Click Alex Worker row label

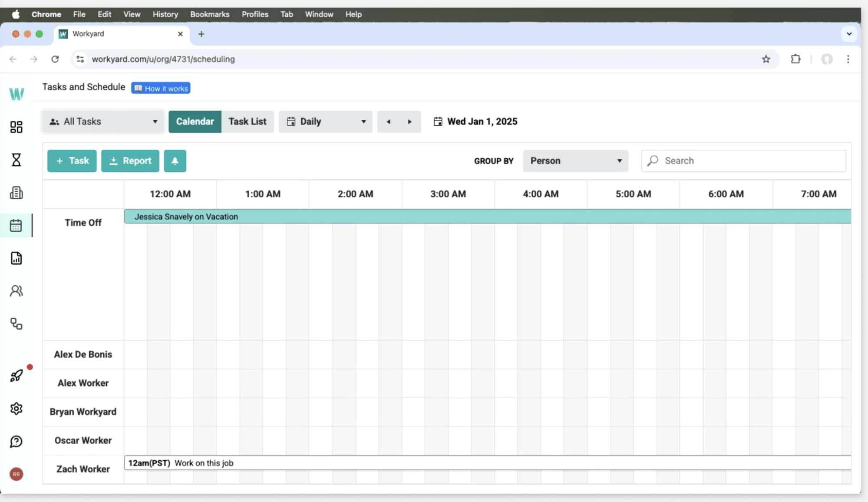pyautogui.click(x=83, y=383)
